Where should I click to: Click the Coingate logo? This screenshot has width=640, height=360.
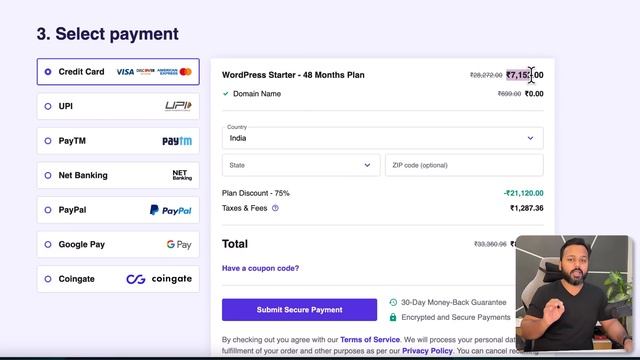coord(159,279)
